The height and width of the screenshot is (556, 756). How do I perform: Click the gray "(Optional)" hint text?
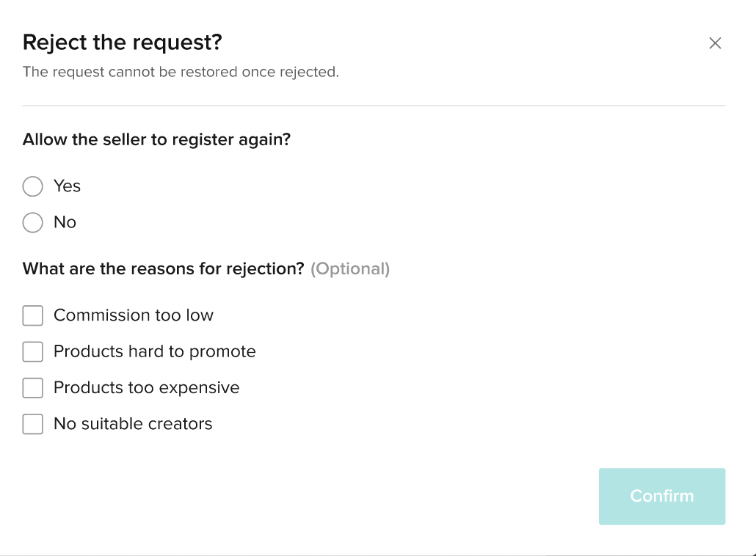[350, 269]
